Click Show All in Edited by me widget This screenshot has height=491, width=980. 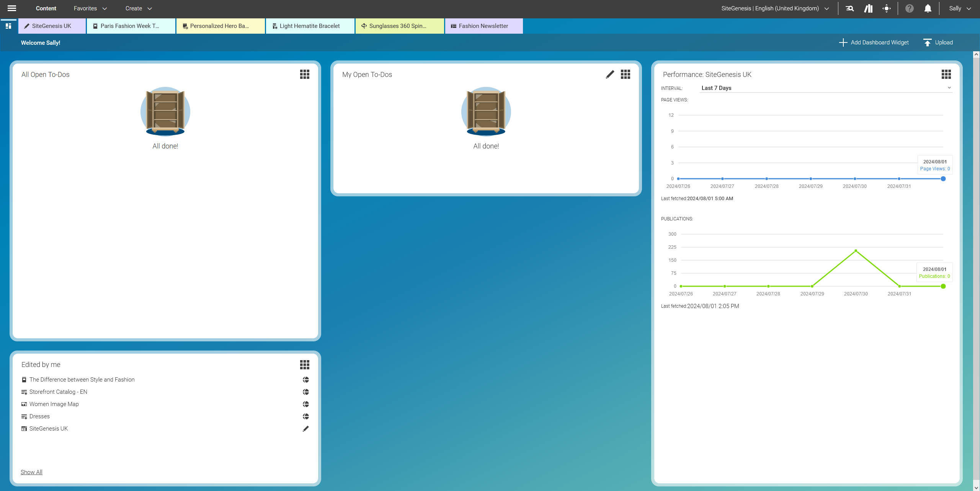(31, 472)
